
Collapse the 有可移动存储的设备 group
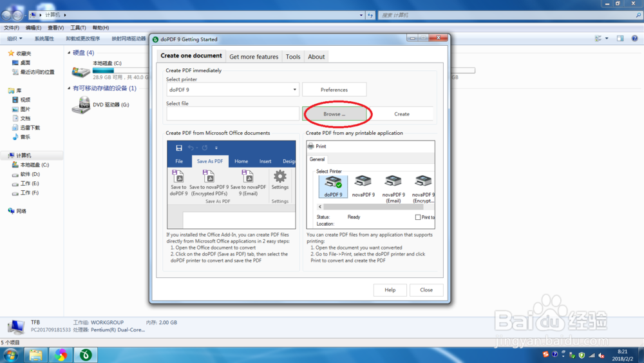coord(69,88)
